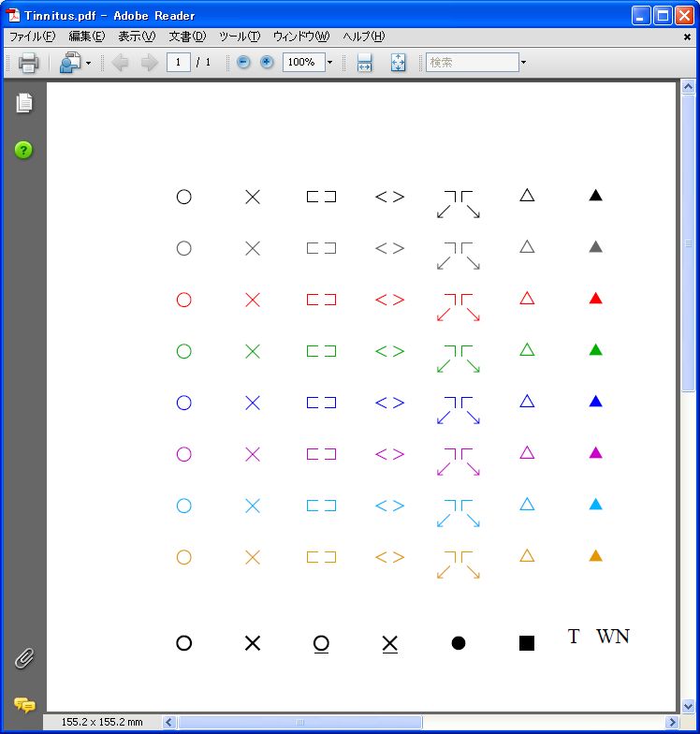Click the gray filled triangle

595,247
